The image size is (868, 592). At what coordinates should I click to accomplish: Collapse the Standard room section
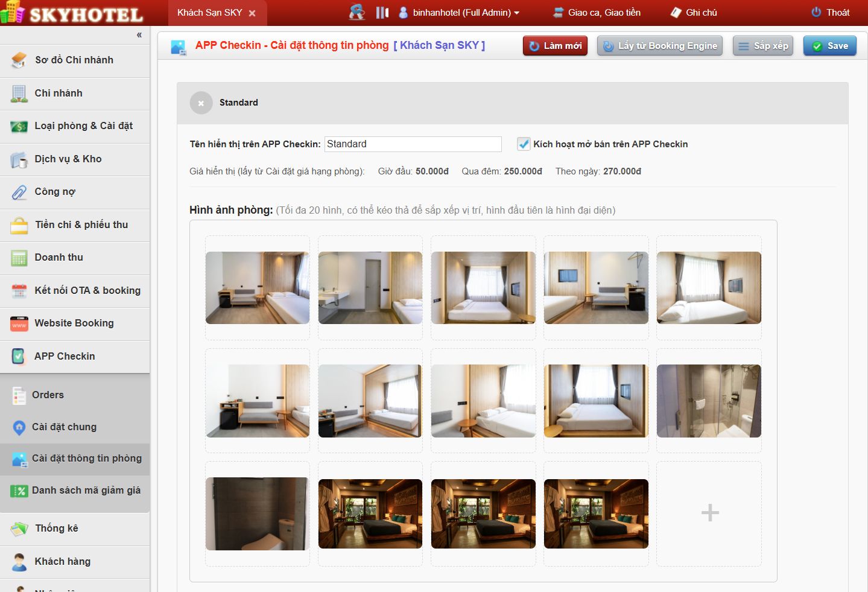point(201,103)
